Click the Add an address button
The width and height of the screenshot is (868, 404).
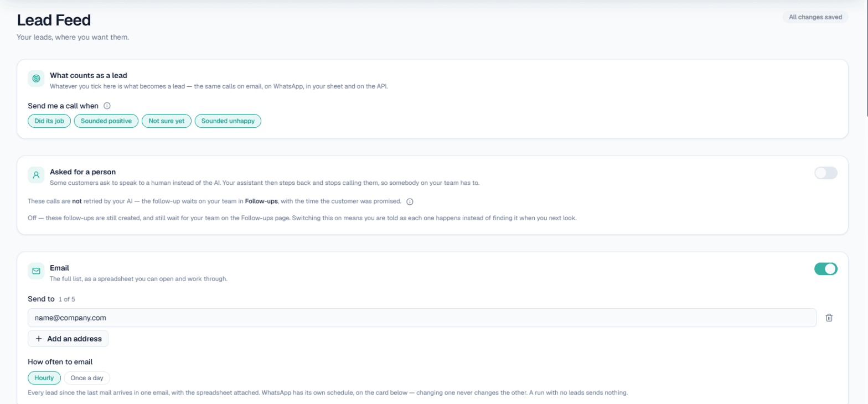[68, 339]
